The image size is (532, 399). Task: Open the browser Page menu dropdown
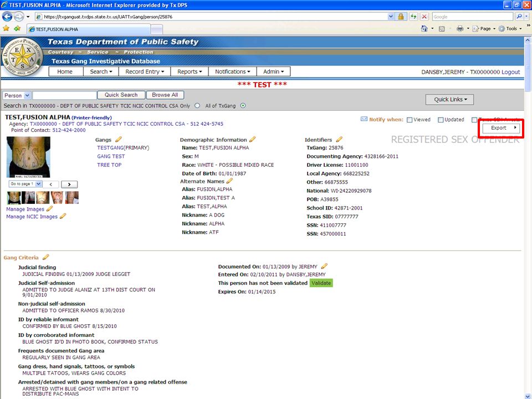tap(484, 28)
